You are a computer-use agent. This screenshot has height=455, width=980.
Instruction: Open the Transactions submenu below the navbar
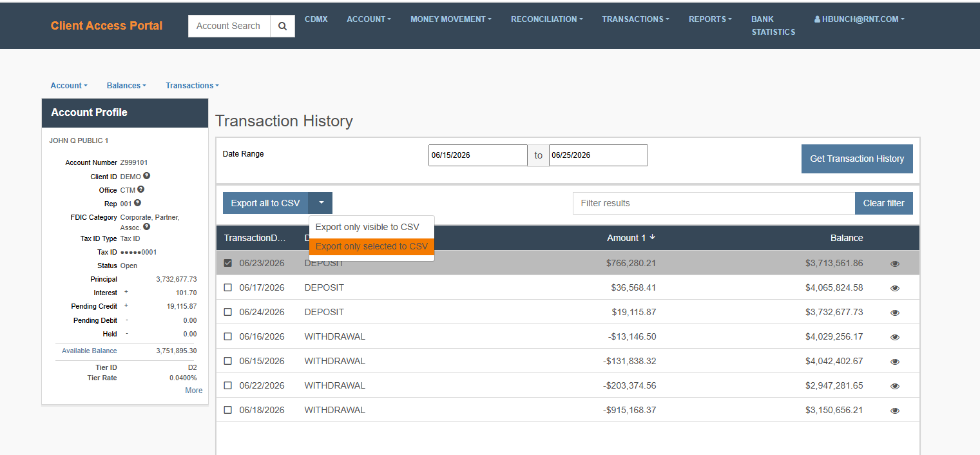tap(192, 86)
